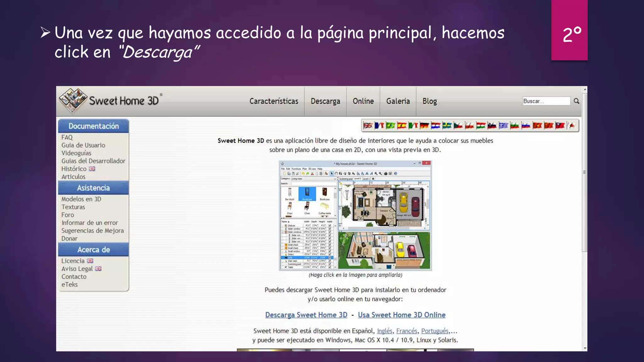Open the Contacto link
Viewport: 644px width, 362px height.
point(74,277)
